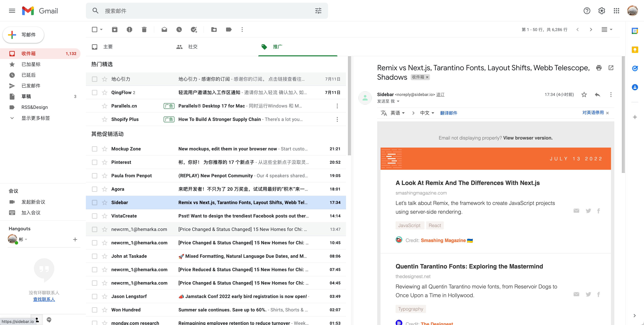Viewport: 644px width, 325px height.
Task: Click the labels tag icon in toolbar
Action: pyautogui.click(x=228, y=30)
